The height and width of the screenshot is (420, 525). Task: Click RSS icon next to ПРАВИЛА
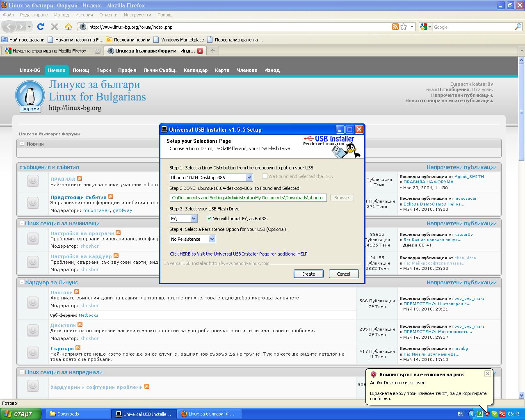80,178
